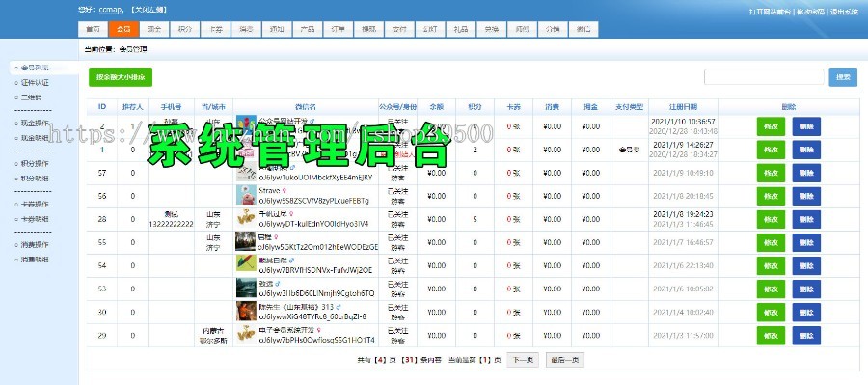The height and width of the screenshot is (385, 868).
Task: Select the orange 会员 tab
Action: 123,29
